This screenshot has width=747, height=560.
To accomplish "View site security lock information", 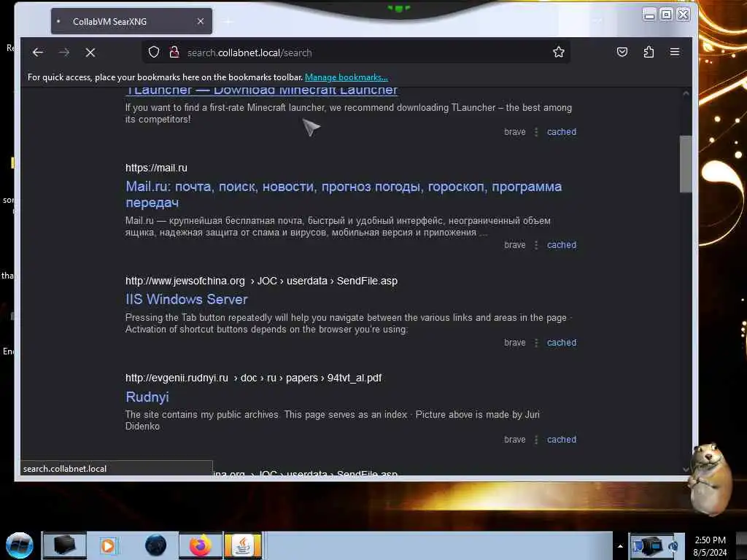I will [x=174, y=52].
